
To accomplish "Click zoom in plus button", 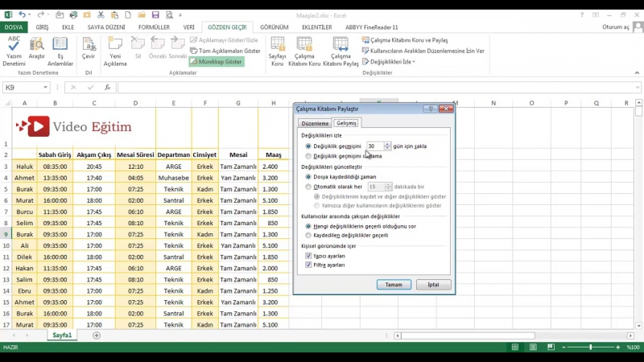I will click(617, 348).
